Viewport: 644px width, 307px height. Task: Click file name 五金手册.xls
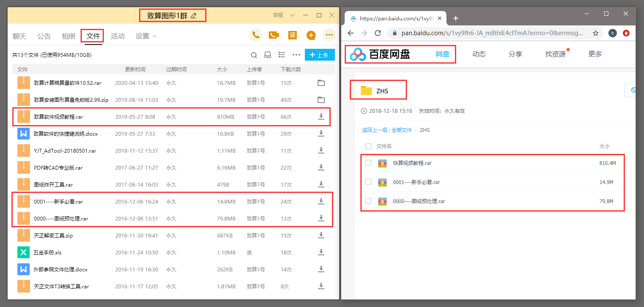[x=48, y=252]
